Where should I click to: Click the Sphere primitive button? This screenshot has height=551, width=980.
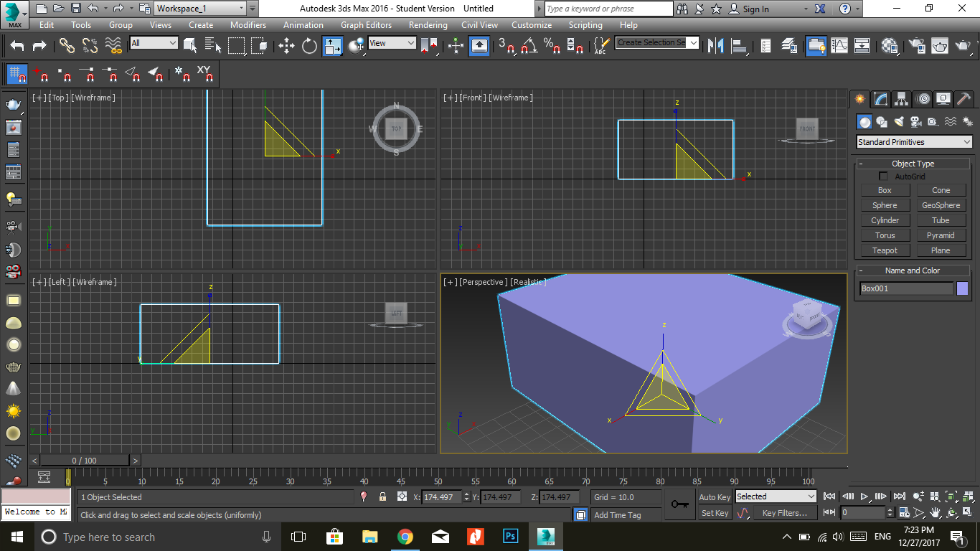[x=885, y=205]
